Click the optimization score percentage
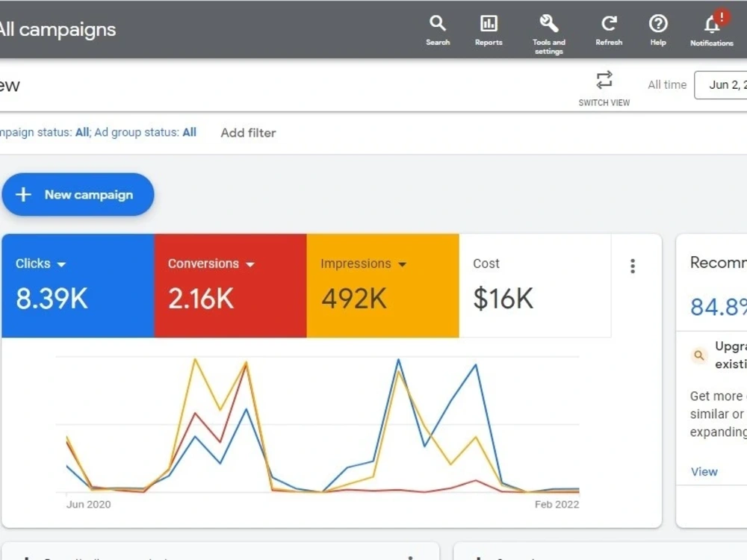Viewport: 747px width, 560px height. pos(719,307)
